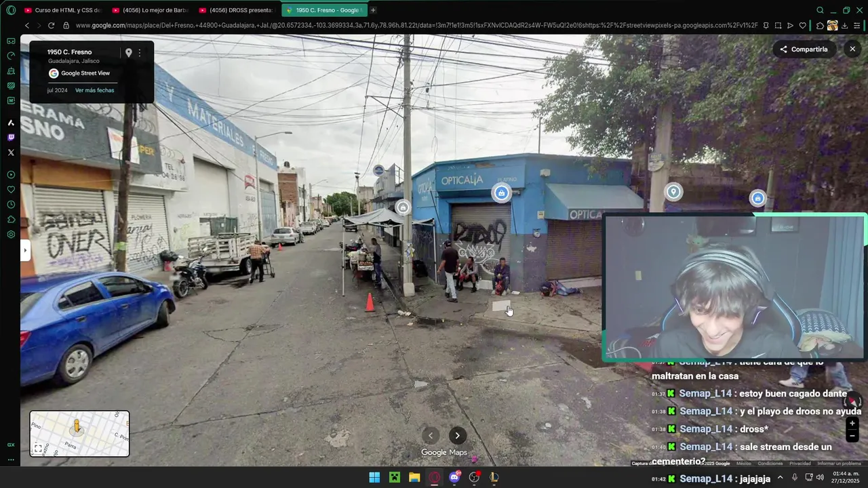Open the profile avatar icon in toolbar
Viewport: 868px width, 488px height.
pyautogui.click(x=832, y=26)
